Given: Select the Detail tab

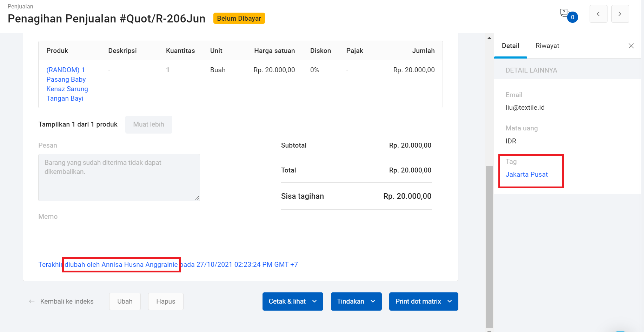Looking at the screenshot, I should 510,46.
